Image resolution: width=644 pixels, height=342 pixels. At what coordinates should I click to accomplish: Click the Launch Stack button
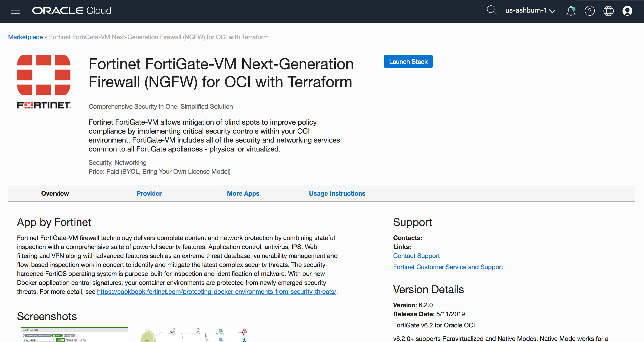[x=408, y=62]
